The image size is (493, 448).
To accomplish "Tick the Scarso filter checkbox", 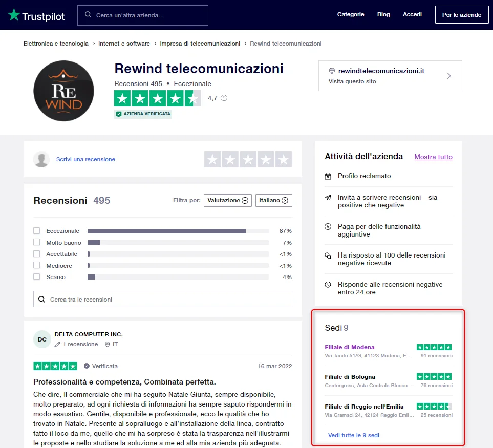I will tap(37, 276).
